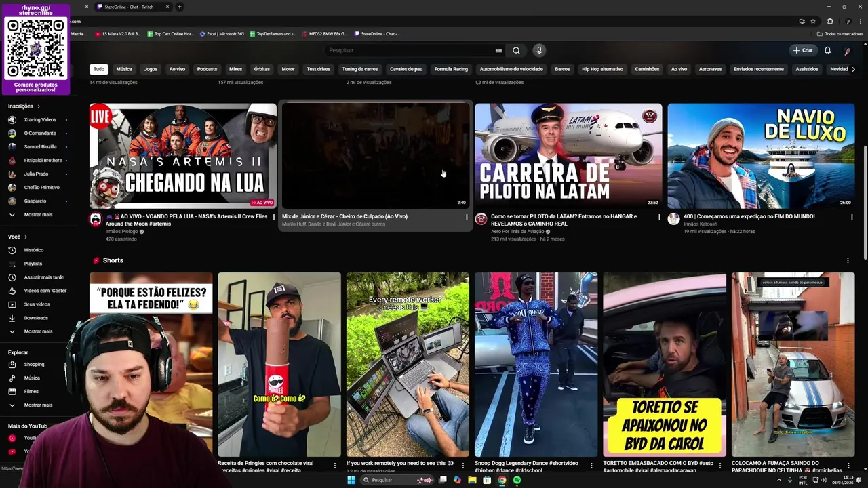
Task: Open Assistir mais tarde list
Action: pos(44,277)
